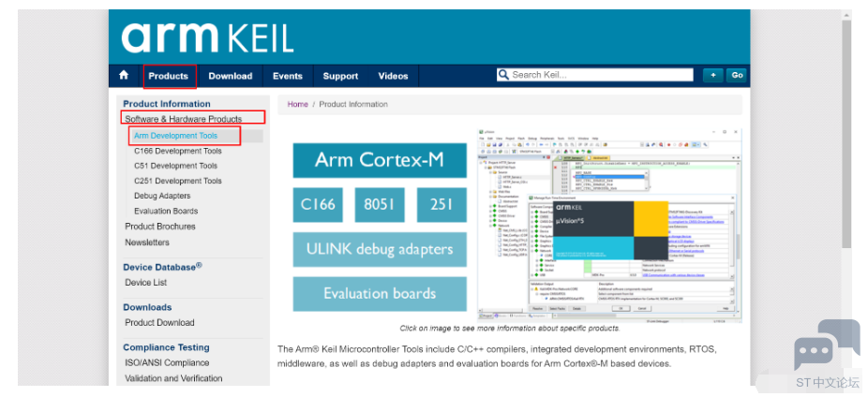Image resolution: width=868 pixels, height=397 pixels.
Task: Click the 8051 tile
Action: [x=380, y=204]
